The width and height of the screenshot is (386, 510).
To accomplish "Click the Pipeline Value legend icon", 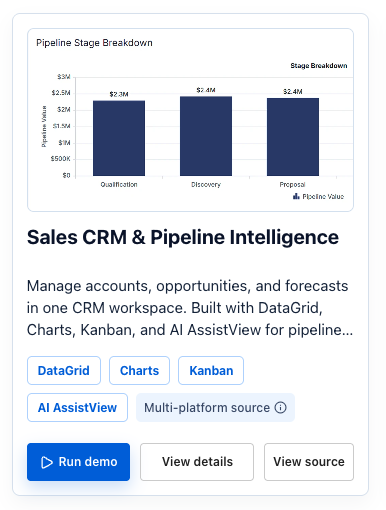I will 296,196.
